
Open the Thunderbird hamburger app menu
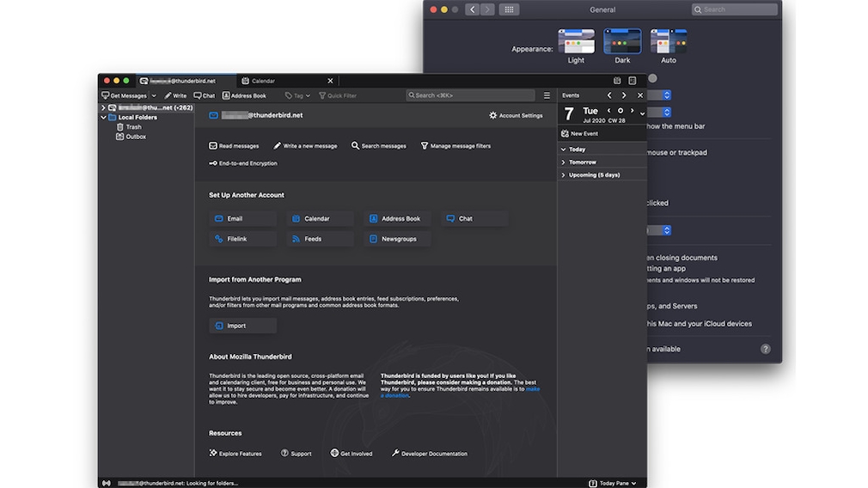coord(547,95)
